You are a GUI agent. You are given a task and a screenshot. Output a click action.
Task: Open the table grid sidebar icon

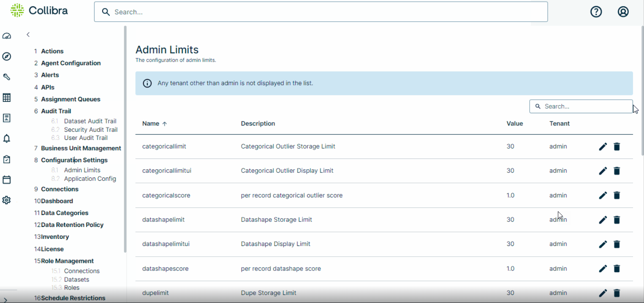[x=6, y=98]
